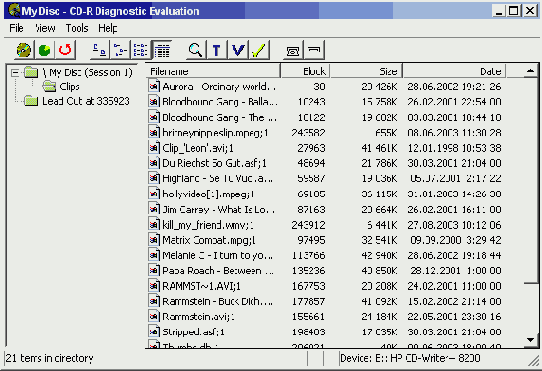
Task: Click the Lead Out folder icon
Action: 31,101
